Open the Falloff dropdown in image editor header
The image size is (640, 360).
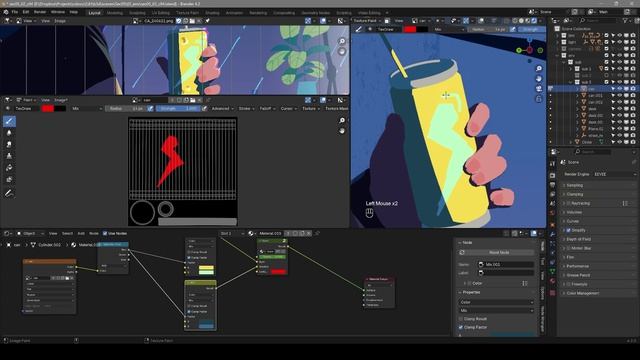click(267, 109)
